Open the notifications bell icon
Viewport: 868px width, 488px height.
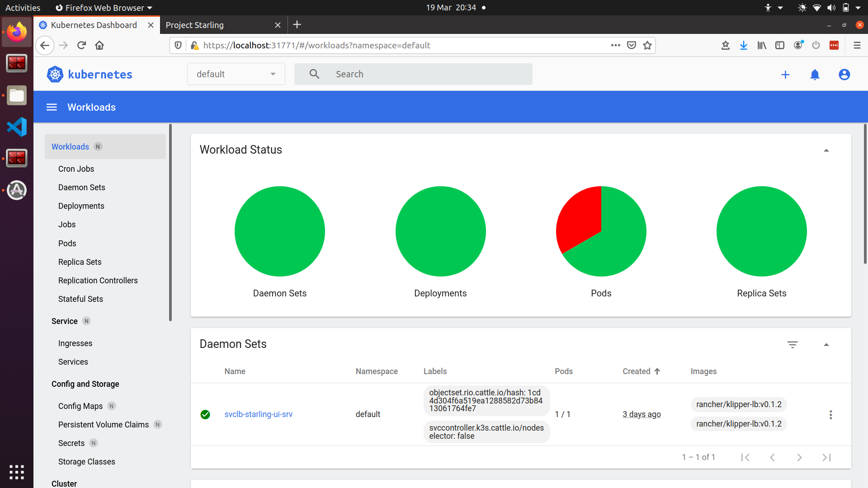pyautogui.click(x=815, y=75)
